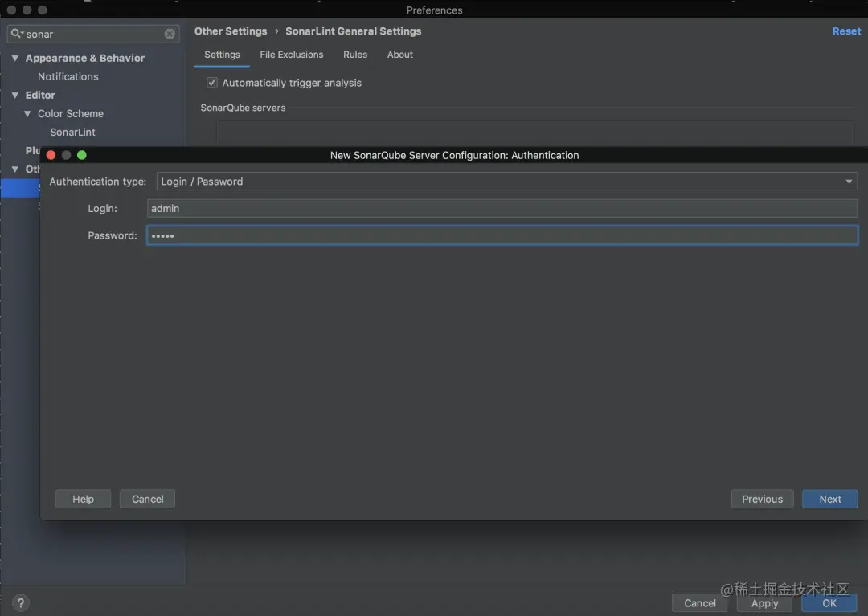Select Notifications in the settings tree
The height and width of the screenshot is (616, 868).
pos(68,77)
